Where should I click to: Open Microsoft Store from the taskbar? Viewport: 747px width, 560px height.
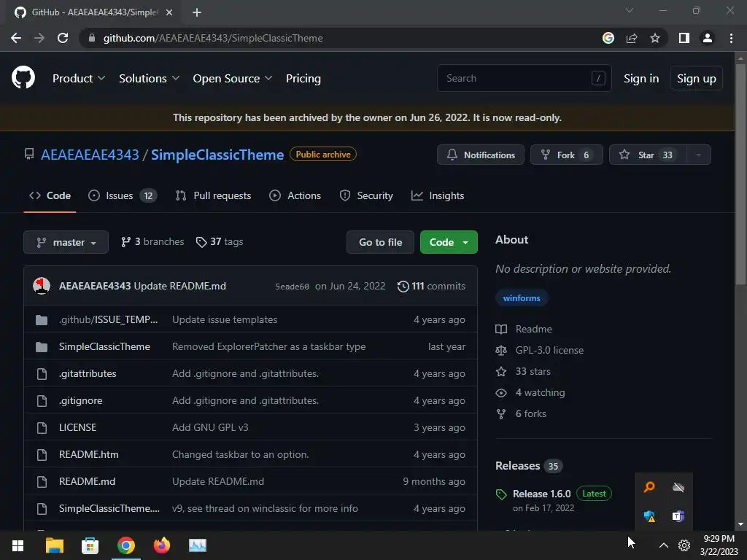point(90,545)
